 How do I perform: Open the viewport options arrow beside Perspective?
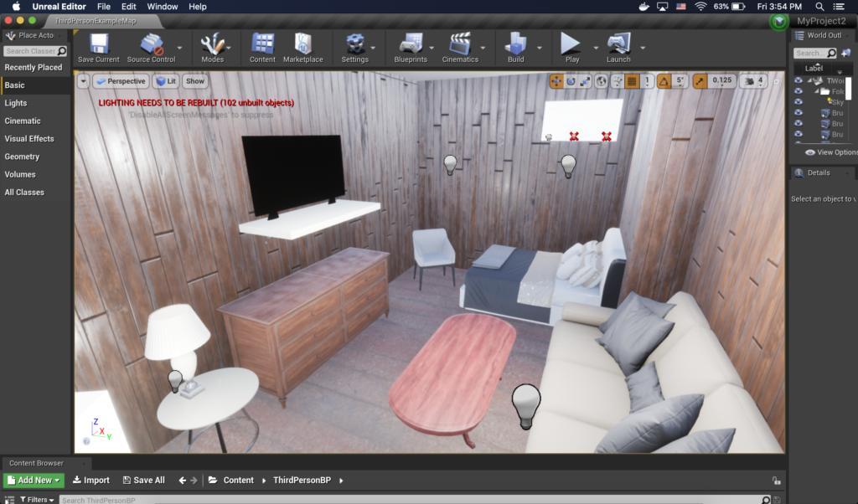click(x=83, y=81)
